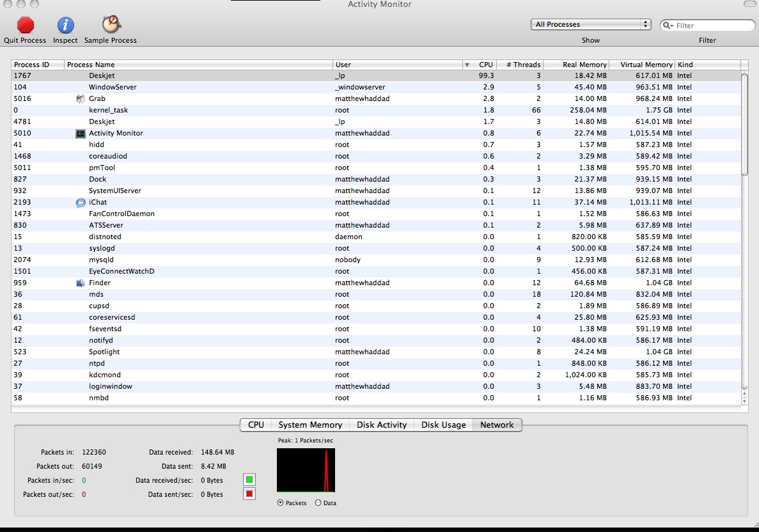This screenshot has width=759, height=532.
Task: Select the loginwindow process row
Action: [x=376, y=387]
